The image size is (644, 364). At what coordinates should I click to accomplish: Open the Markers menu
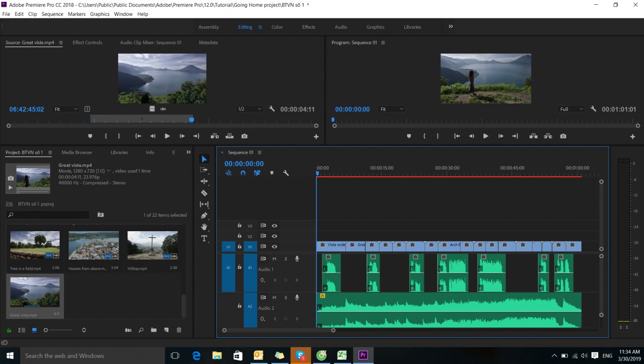[77, 14]
